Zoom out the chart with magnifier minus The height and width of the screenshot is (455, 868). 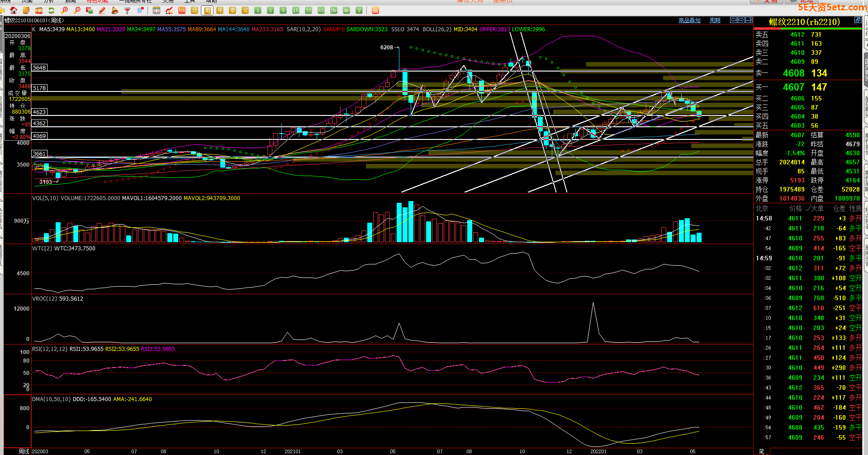pos(77,10)
